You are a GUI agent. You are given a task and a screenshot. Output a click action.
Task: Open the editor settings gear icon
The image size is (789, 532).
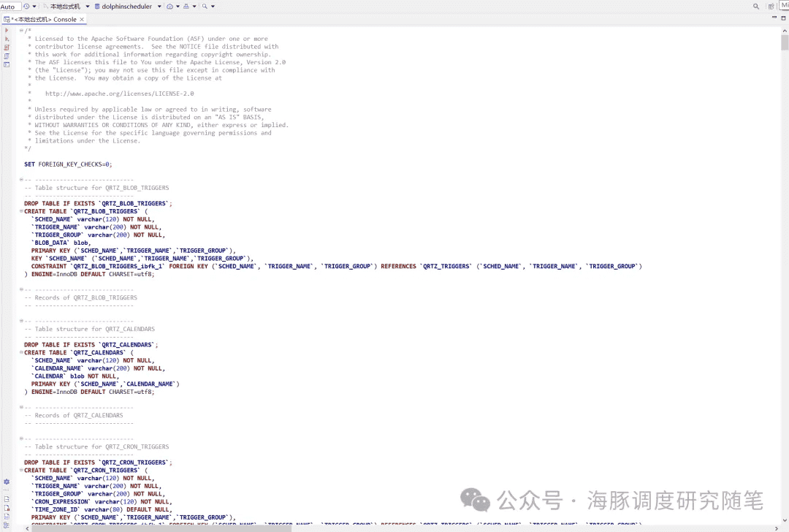click(7, 482)
